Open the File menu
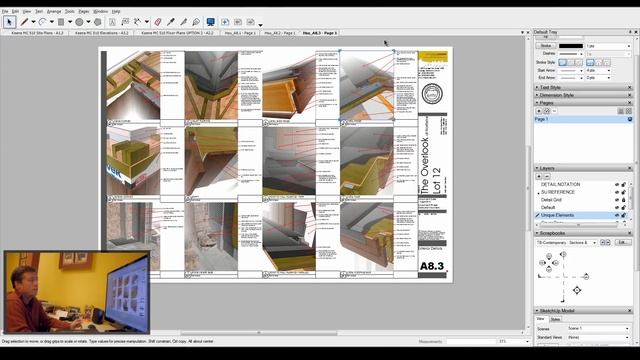Viewport: 640px width, 360px height. pos(5,11)
